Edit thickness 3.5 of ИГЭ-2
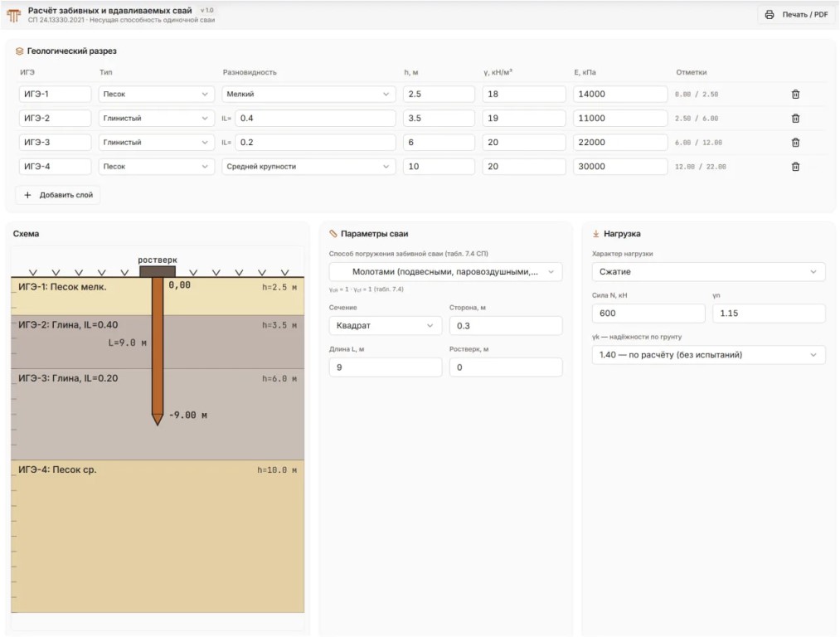This screenshot has height=637, width=840. (x=439, y=118)
